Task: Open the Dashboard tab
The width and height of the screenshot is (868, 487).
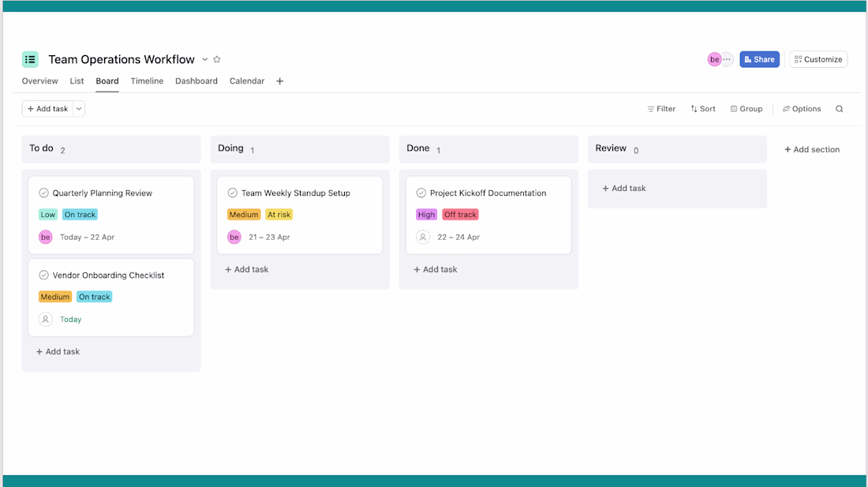Action: [x=196, y=81]
